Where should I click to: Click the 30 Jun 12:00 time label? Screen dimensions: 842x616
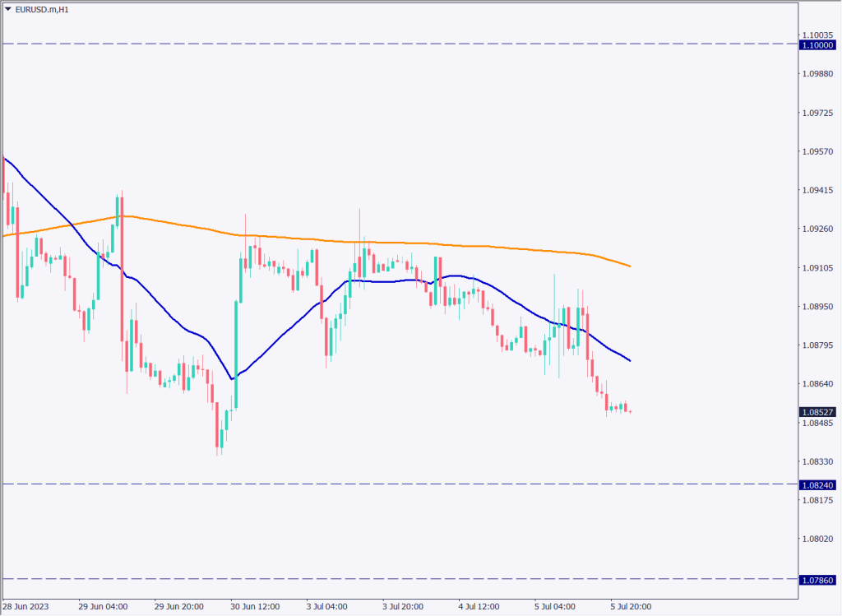tap(256, 607)
